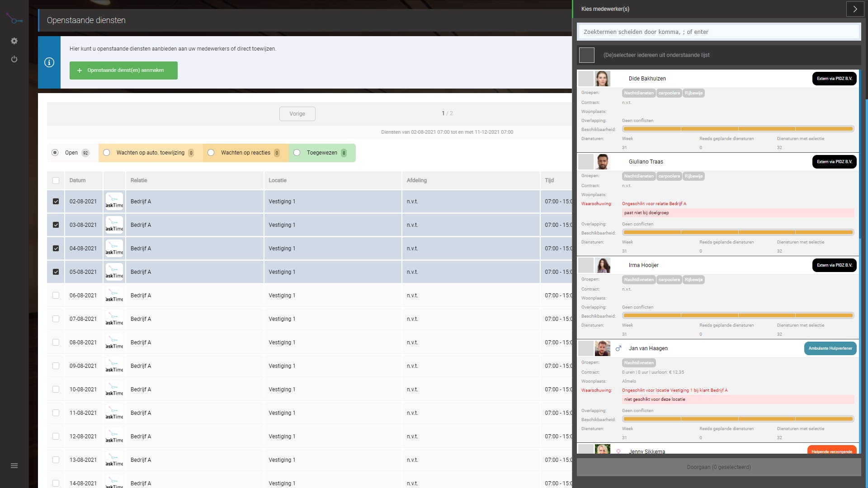Viewport: 868px width, 488px height.
Task: Select the Toegewezen radio filter
Action: click(x=297, y=153)
